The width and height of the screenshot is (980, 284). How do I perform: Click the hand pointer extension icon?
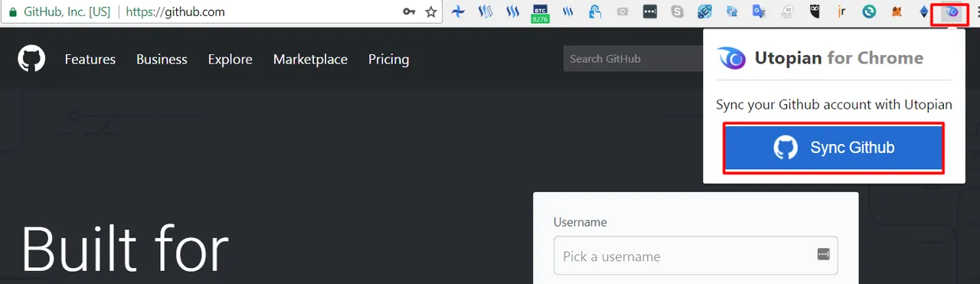[x=595, y=12]
